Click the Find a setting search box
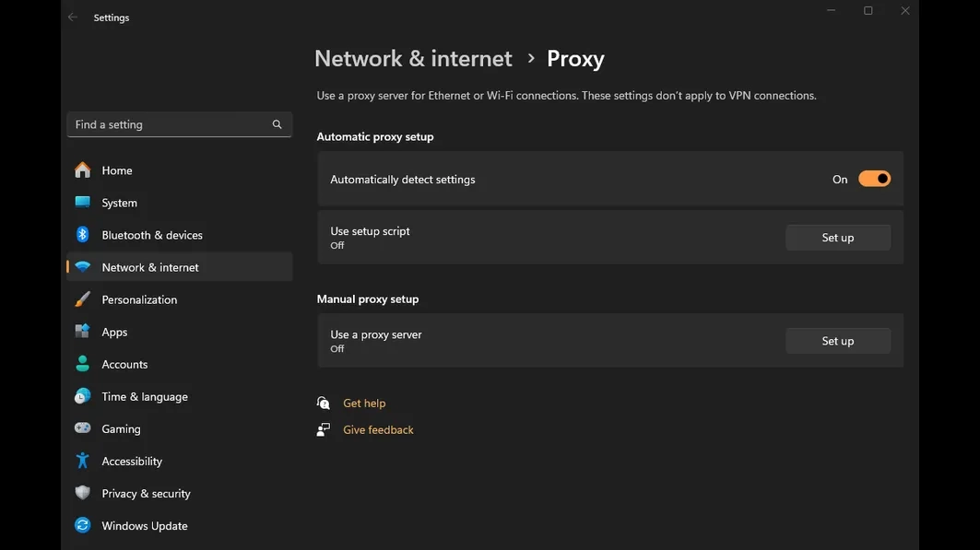 click(x=171, y=124)
